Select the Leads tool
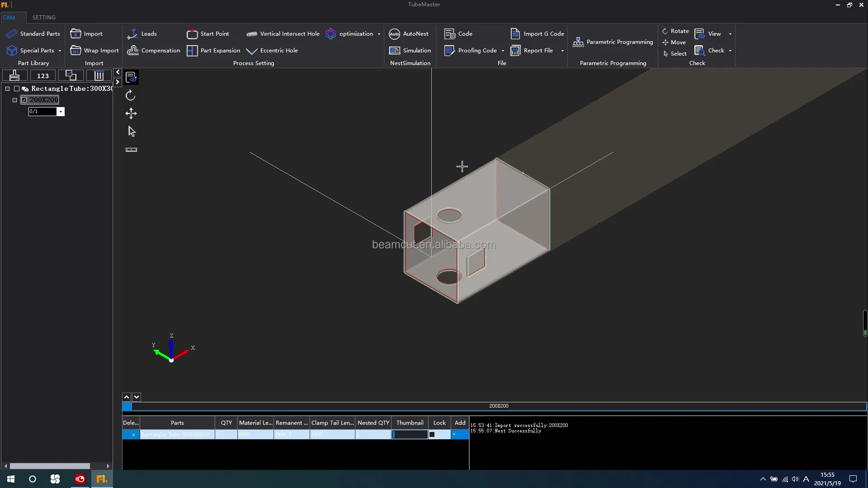The image size is (868, 488). coord(142,33)
